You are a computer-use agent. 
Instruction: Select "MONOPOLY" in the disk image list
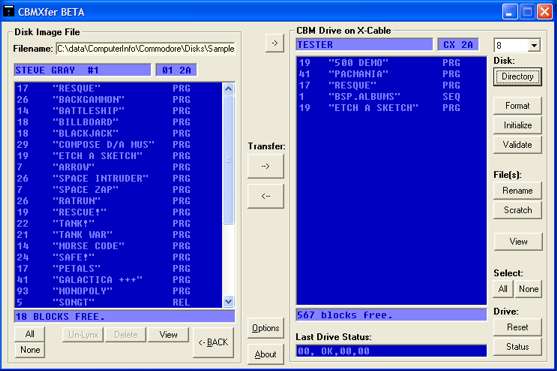click(118, 291)
